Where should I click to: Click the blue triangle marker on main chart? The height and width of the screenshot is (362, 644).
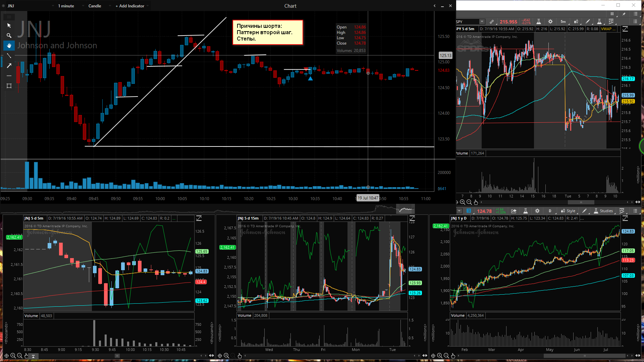310,78
